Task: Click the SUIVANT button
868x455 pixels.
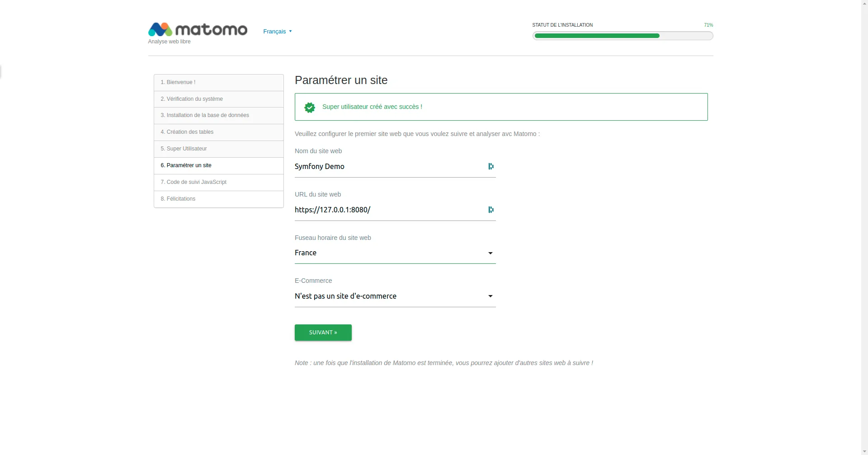Action: [323, 333]
